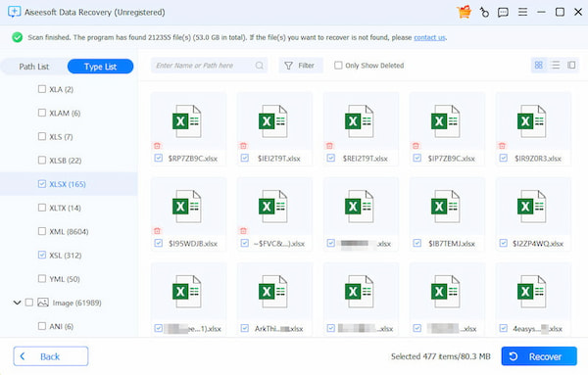Open the contact us link

(x=429, y=37)
